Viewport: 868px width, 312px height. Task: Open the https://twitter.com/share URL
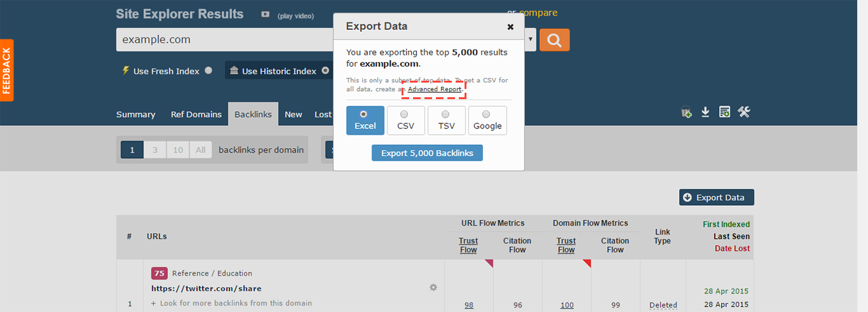206,288
